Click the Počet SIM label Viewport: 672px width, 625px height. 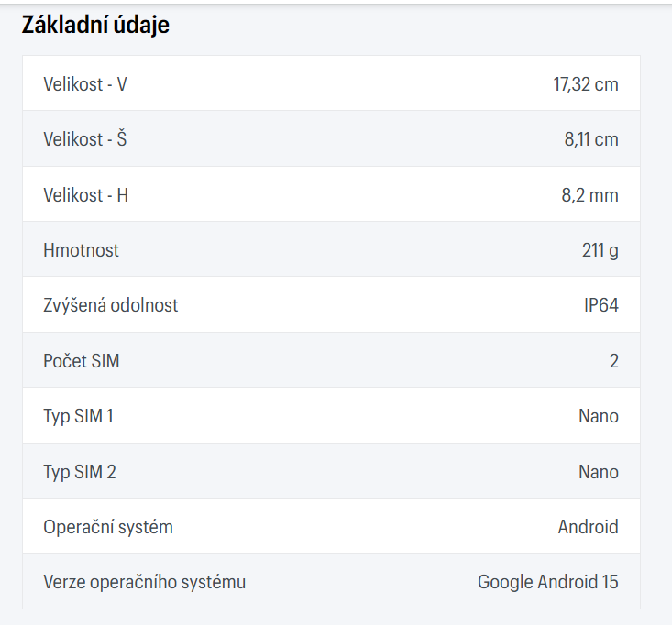tap(81, 361)
